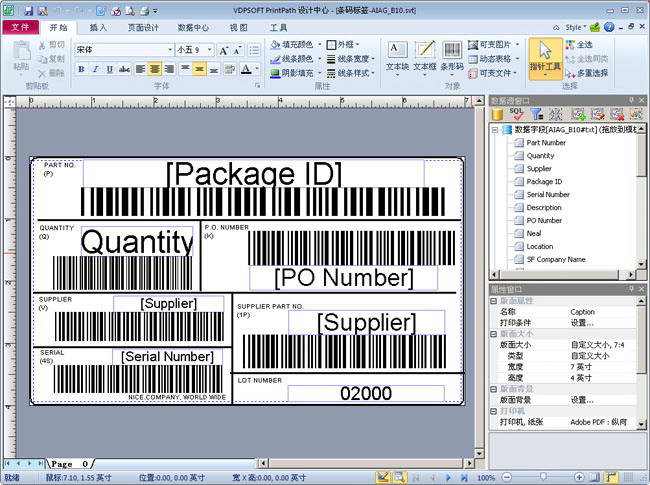
Task: Click the text block (文本块) icon
Action: click(397, 56)
